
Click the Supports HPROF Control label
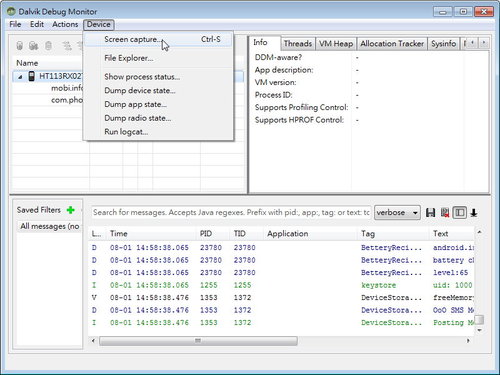pos(299,120)
